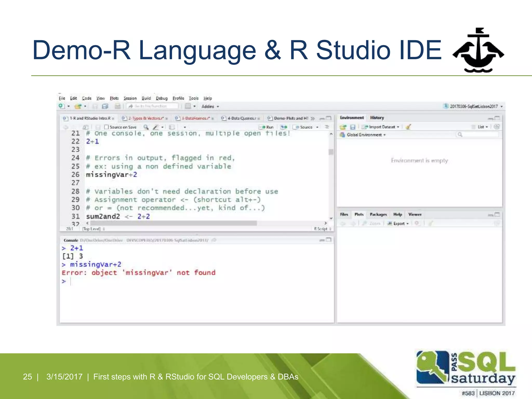
Task: Expand the Open File recent files arrow
Action: [x=85, y=106]
